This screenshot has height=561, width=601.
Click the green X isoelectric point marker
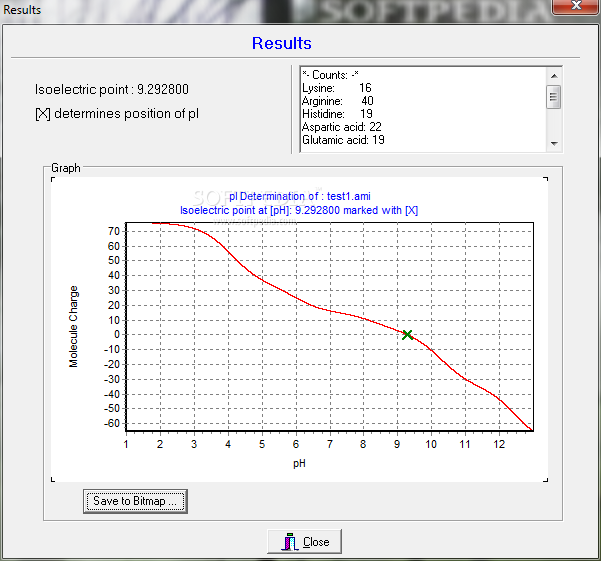coord(407,335)
